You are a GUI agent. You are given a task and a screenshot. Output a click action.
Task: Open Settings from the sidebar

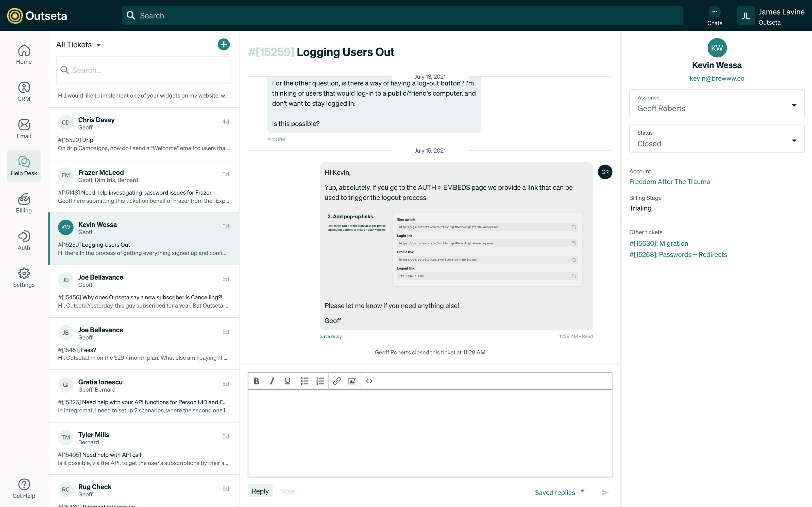pos(24,277)
